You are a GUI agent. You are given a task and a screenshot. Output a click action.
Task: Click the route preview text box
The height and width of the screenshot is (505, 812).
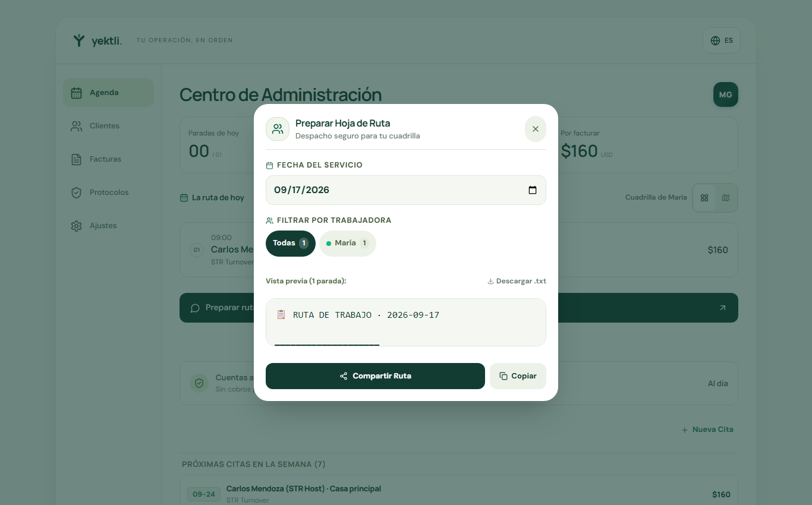(405, 322)
